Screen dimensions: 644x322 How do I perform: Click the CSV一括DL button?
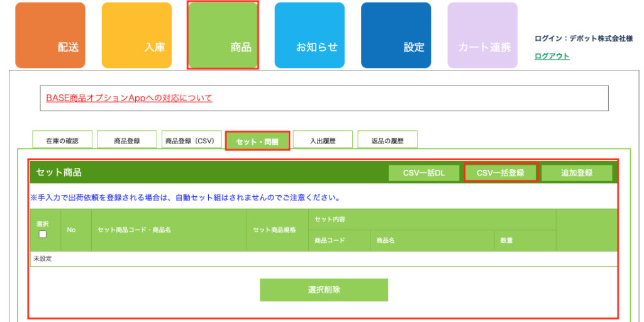423,173
